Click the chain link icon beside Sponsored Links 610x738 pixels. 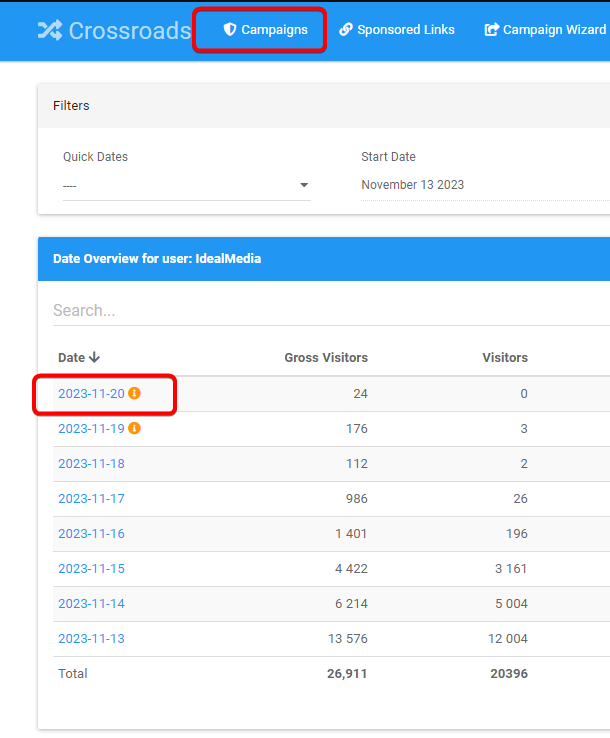coord(346,30)
